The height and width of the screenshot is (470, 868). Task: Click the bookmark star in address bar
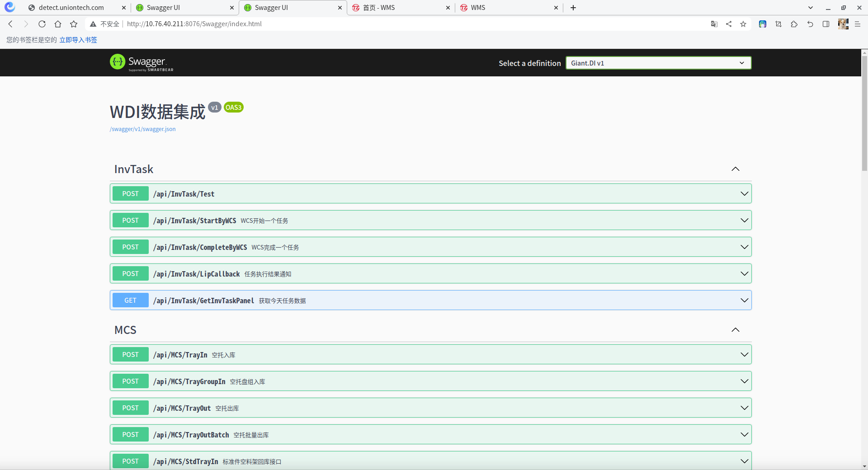[743, 24]
